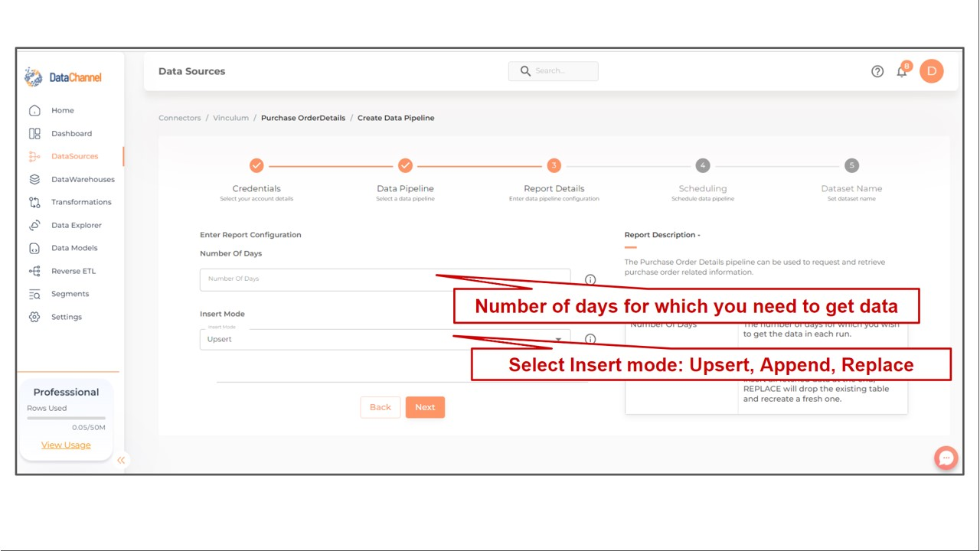980x551 pixels.
Task: Click the Insert Mode dropdown arrow
Action: click(558, 339)
